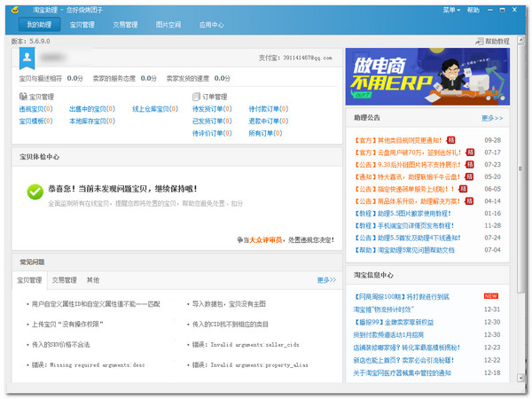Switch to 我的助理 tab
The height and width of the screenshot is (399, 532).
click(39, 25)
